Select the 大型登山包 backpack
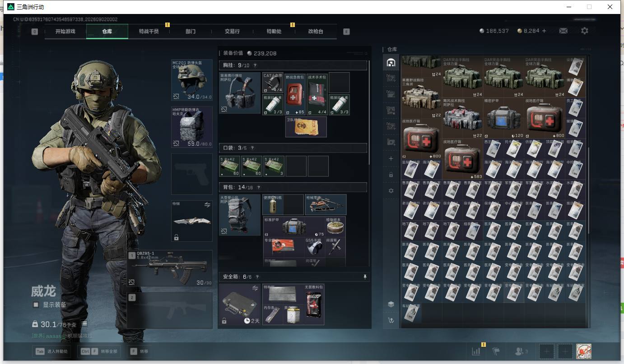The width and height of the screenshot is (624, 364). click(240, 215)
